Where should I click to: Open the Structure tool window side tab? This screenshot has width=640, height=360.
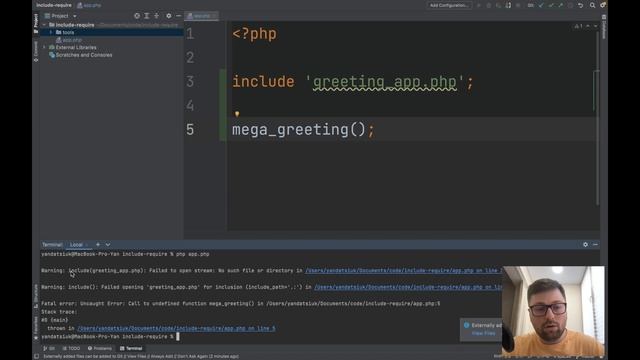click(x=36, y=296)
